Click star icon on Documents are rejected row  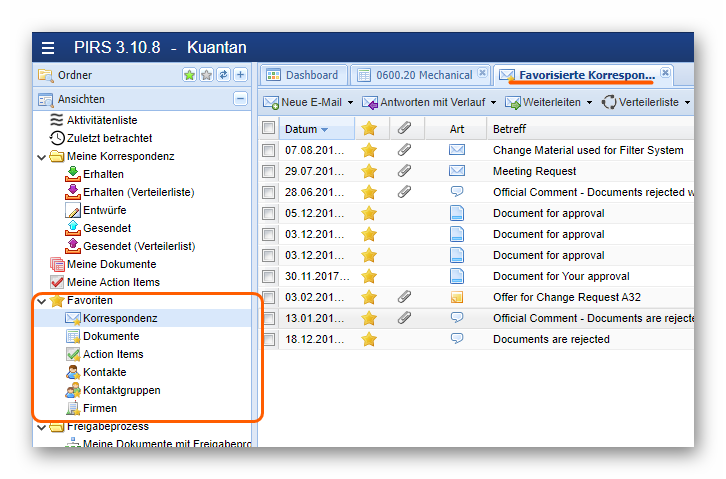(369, 339)
